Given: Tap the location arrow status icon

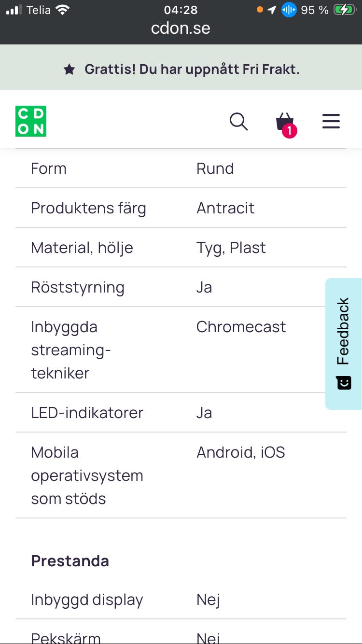Looking at the screenshot, I should pyautogui.click(x=272, y=10).
